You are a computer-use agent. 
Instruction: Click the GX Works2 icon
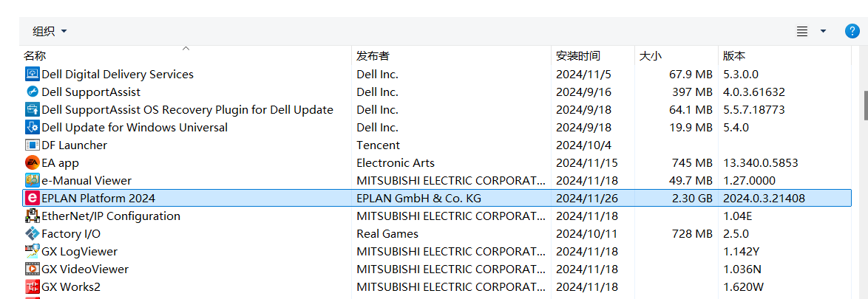pos(32,287)
